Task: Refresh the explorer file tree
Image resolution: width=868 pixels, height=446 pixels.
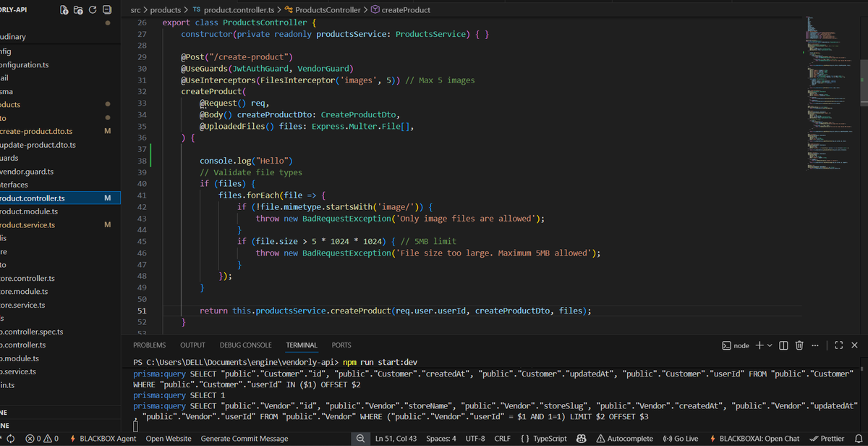Action: tap(93, 9)
